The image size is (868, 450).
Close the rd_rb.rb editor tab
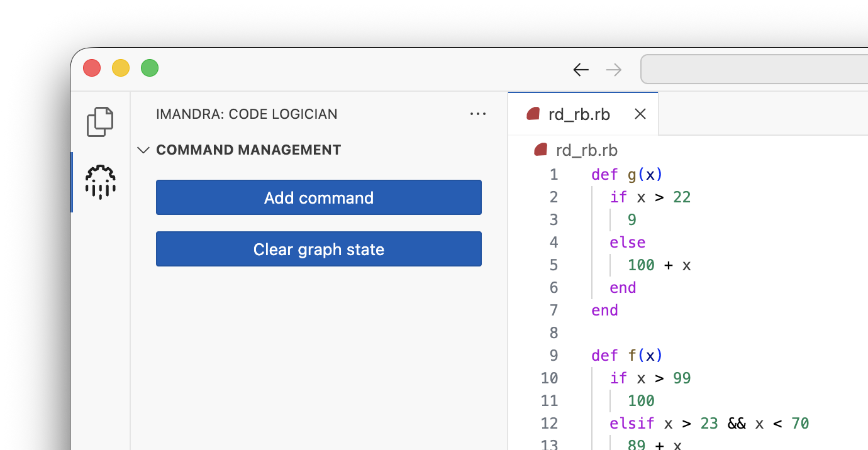coord(640,114)
